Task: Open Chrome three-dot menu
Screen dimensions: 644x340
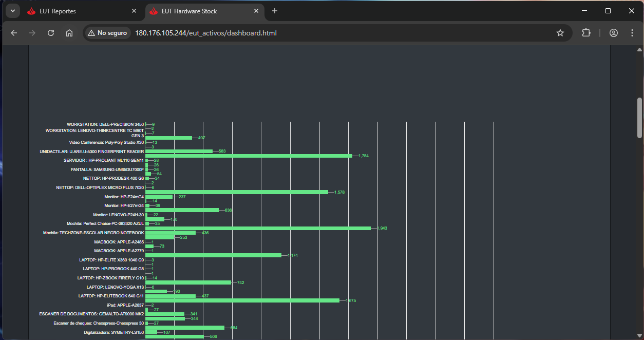Action: point(632,33)
